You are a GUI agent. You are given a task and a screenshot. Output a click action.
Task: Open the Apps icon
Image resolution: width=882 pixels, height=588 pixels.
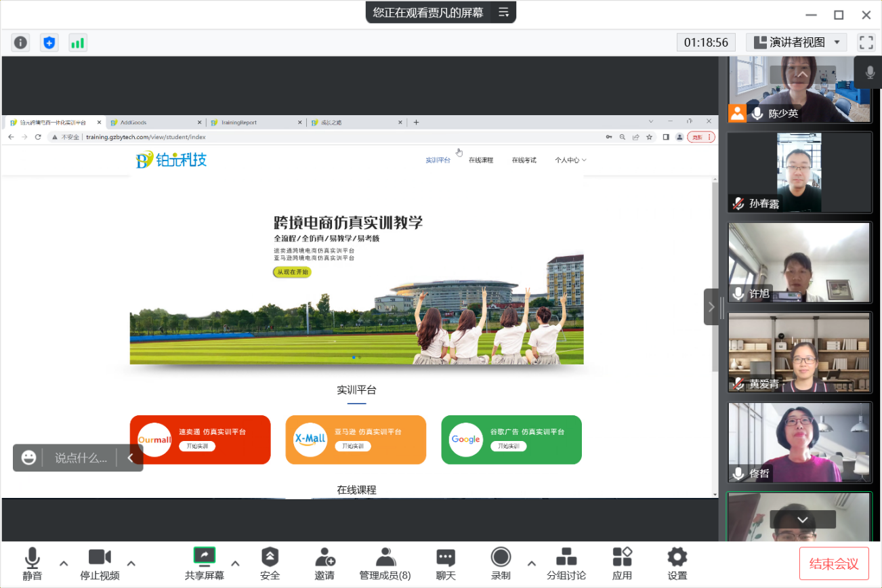click(622, 564)
